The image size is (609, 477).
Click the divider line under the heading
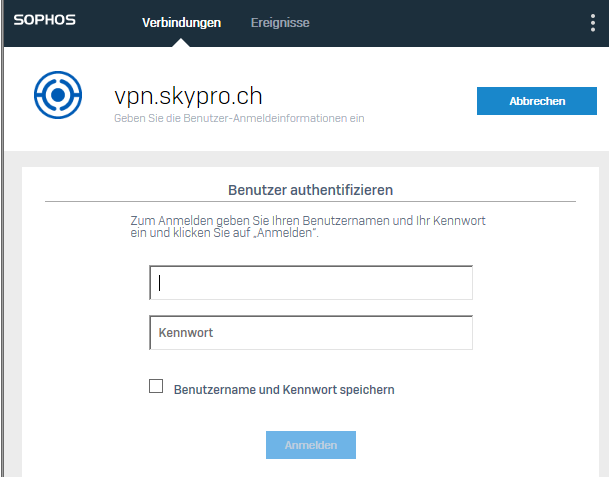pos(310,202)
